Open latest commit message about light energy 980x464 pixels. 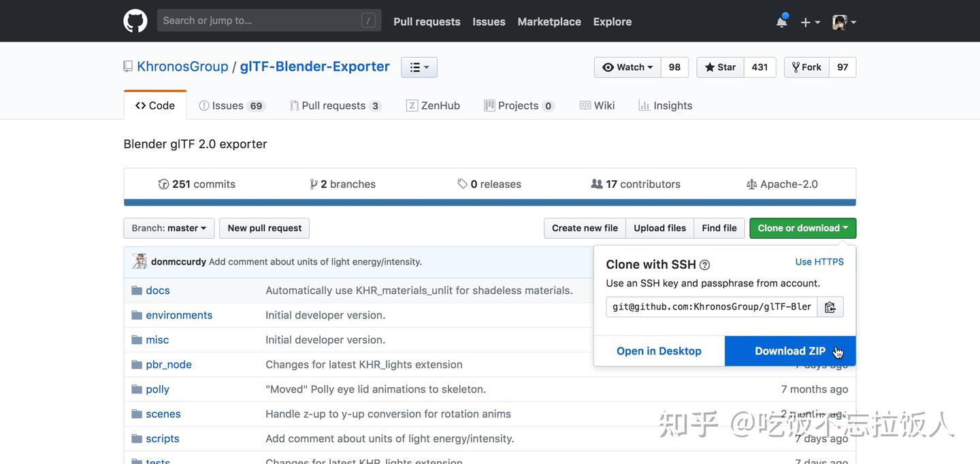click(x=315, y=262)
